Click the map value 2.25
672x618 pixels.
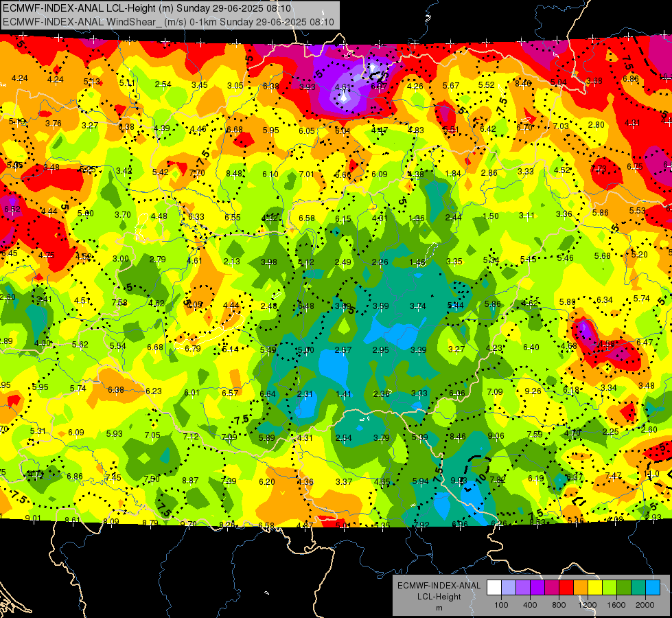(x=610, y=431)
